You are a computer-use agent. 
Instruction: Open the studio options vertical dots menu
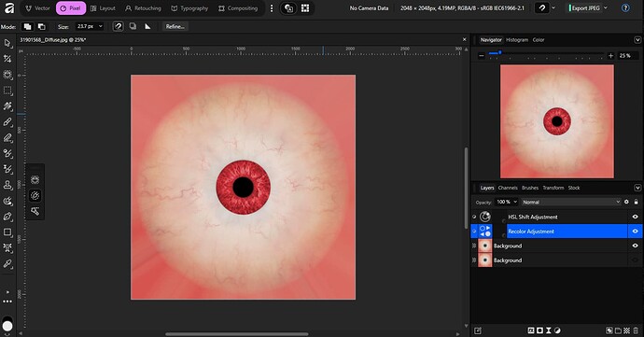coord(272,8)
